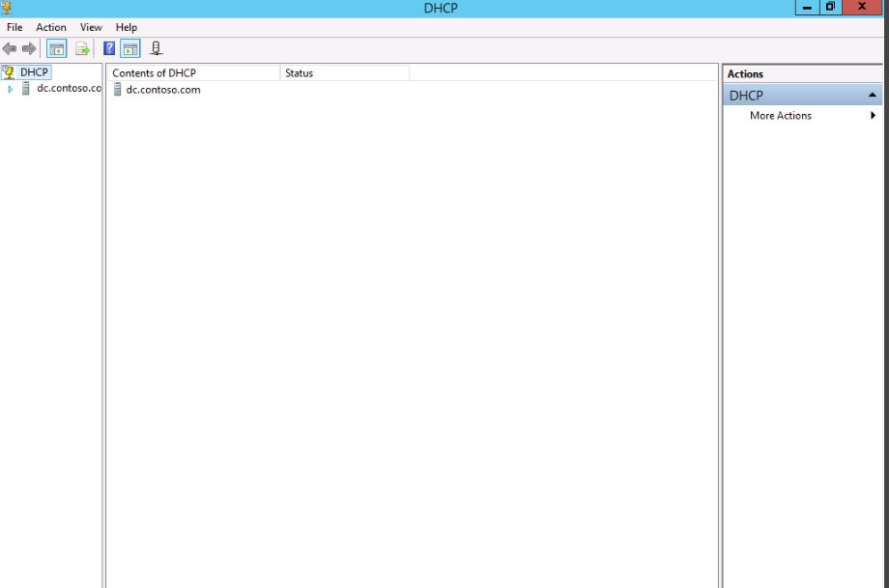The image size is (889, 588).
Task: Select dc.contoso.com entry in contents list
Action: (x=163, y=90)
